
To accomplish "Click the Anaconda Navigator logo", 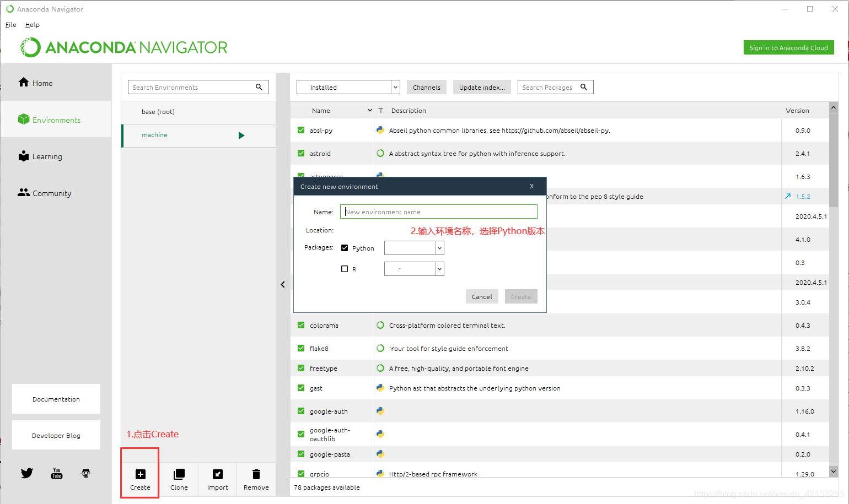I will [124, 47].
